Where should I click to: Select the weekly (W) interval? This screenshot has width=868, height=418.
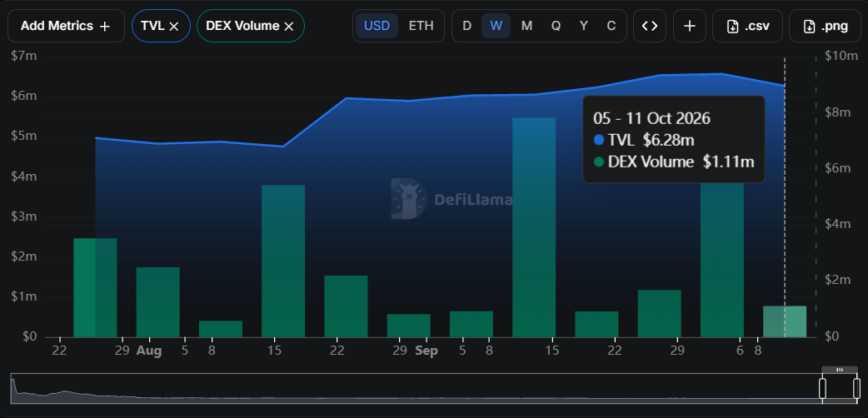[x=496, y=26]
